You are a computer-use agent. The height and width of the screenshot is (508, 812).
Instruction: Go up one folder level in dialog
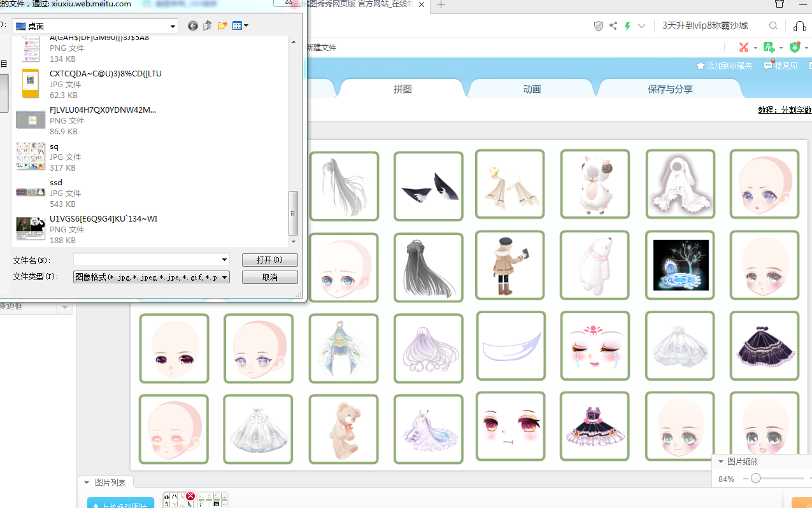point(208,26)
